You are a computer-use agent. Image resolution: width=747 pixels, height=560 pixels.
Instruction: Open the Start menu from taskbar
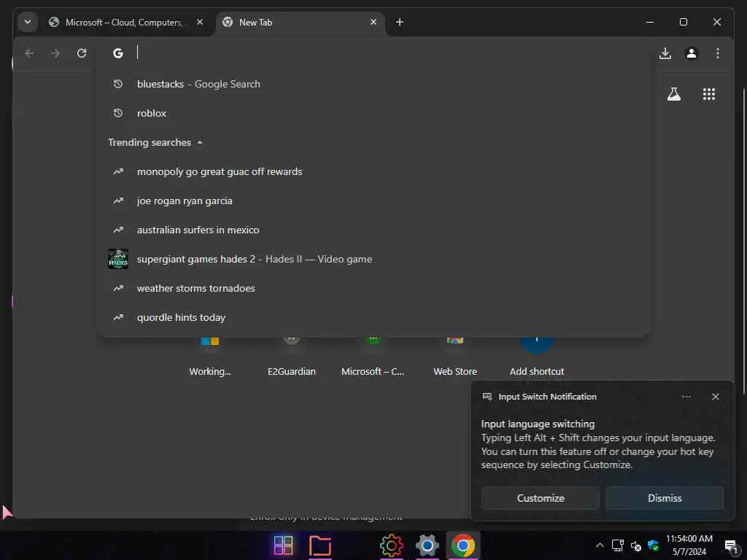[284, 545]
